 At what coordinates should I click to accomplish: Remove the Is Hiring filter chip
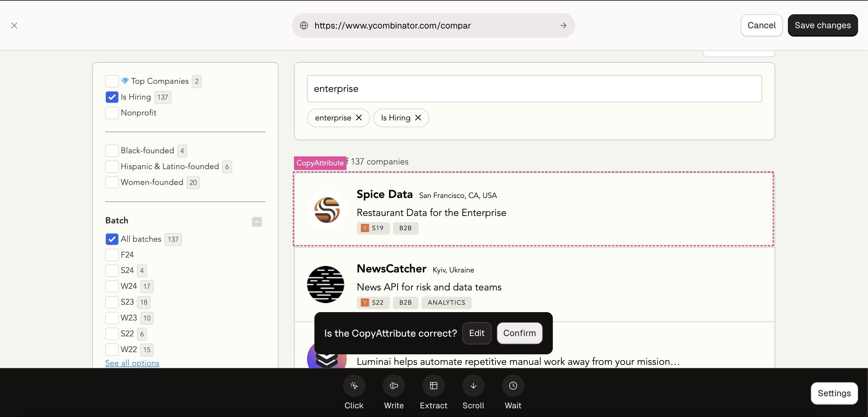[418, 118]
